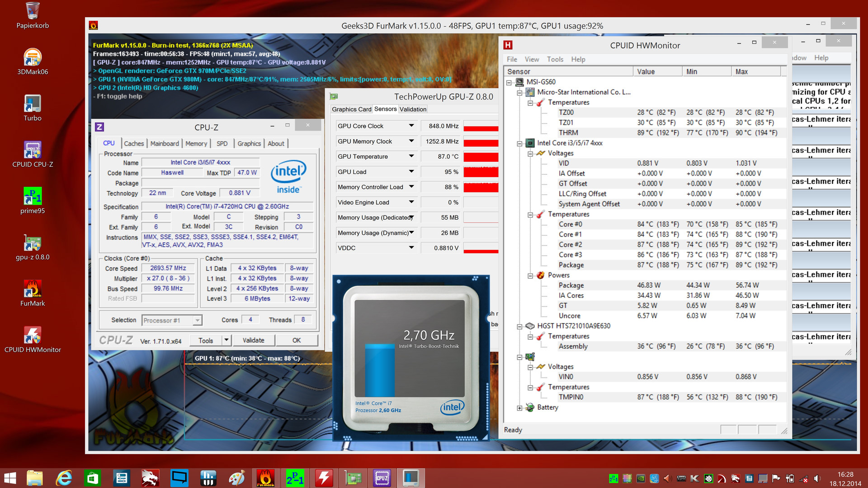Click the Max column header in HWMonitor
Screen dimensions: 868x488
click(756, 71)
